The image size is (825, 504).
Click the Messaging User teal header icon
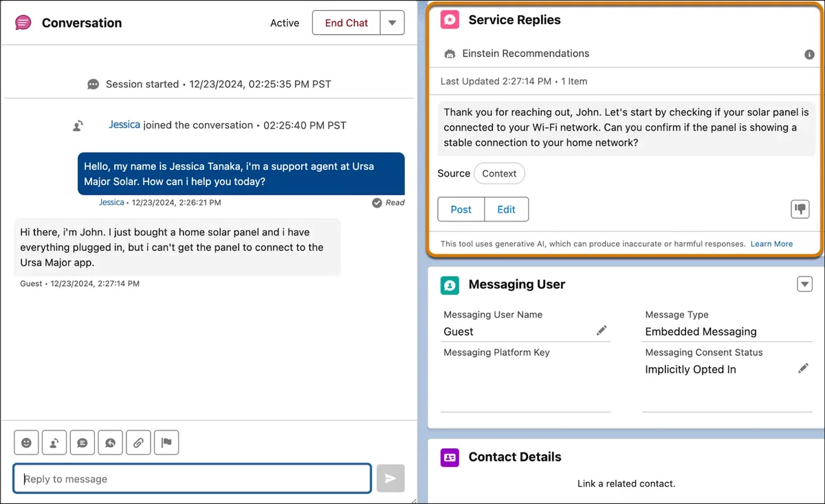(x=450, y=285)
